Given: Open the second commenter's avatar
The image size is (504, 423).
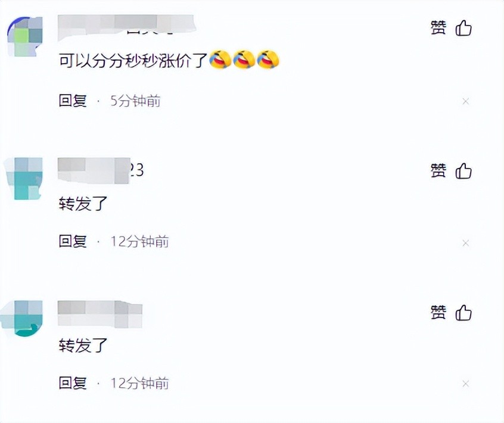Looking at the screenshot, I should click(x=23, y=178).
